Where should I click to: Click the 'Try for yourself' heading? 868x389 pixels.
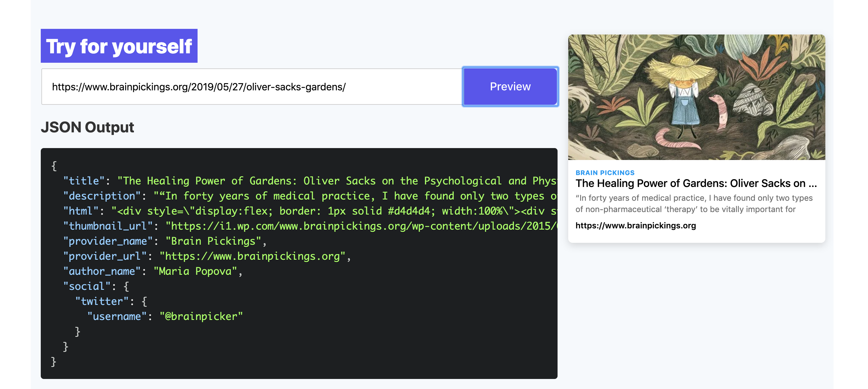(x=119, y=46)
